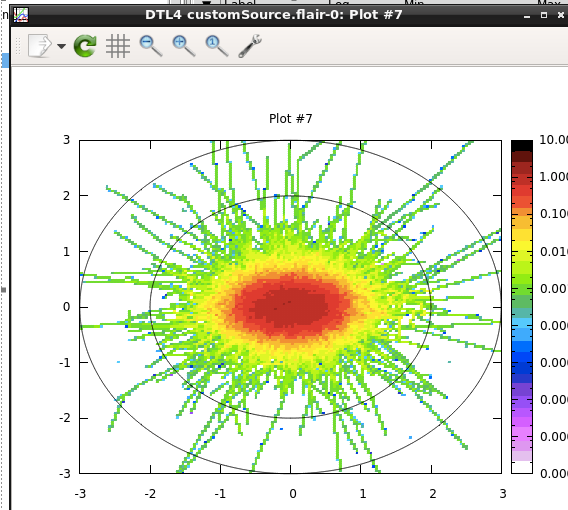This screenshot has height=510, width=568.
Task: Zoom out with the minus magnifier
Action: tap(151, 46)
